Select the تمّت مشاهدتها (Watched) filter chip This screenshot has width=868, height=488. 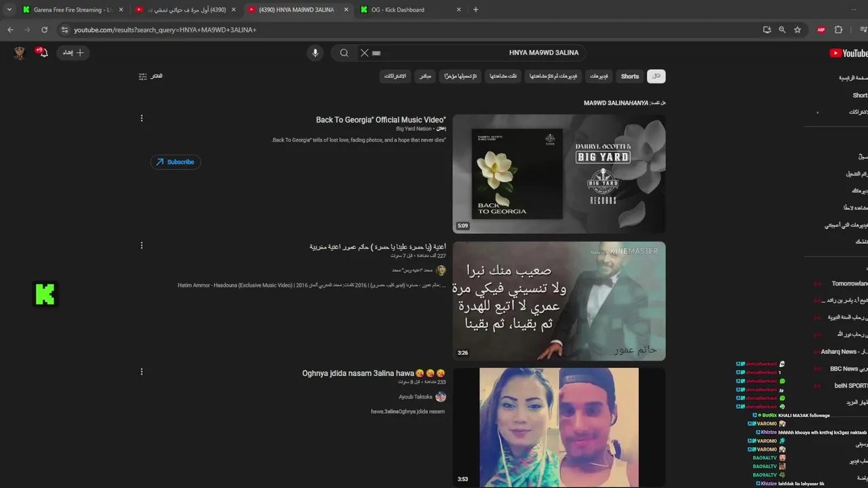coord(503,76)
